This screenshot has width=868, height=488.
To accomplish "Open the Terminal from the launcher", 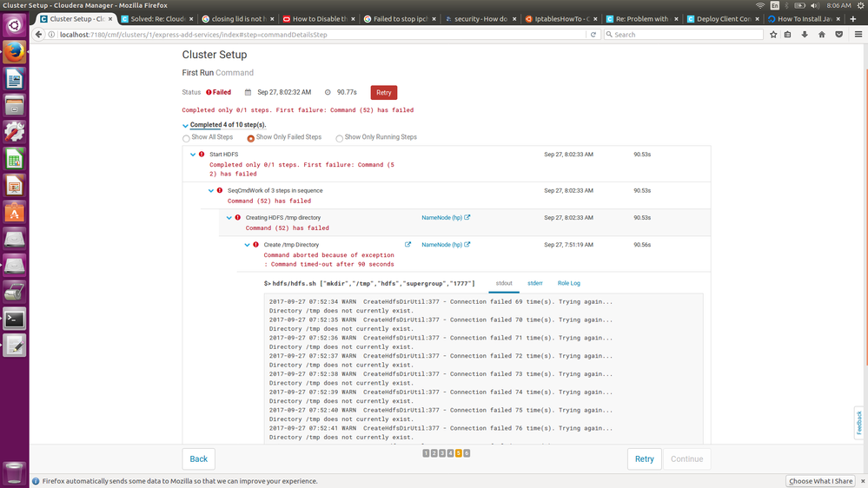I will (15, 320).
